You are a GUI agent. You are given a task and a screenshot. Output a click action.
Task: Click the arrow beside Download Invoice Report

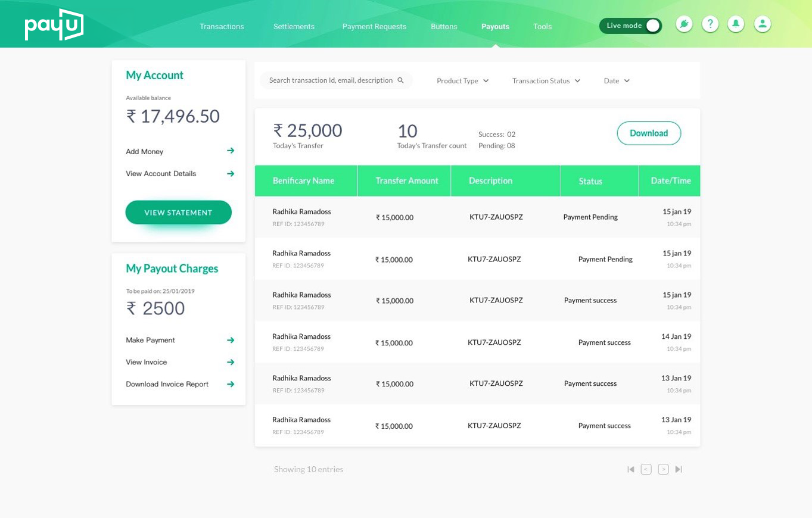231,384
